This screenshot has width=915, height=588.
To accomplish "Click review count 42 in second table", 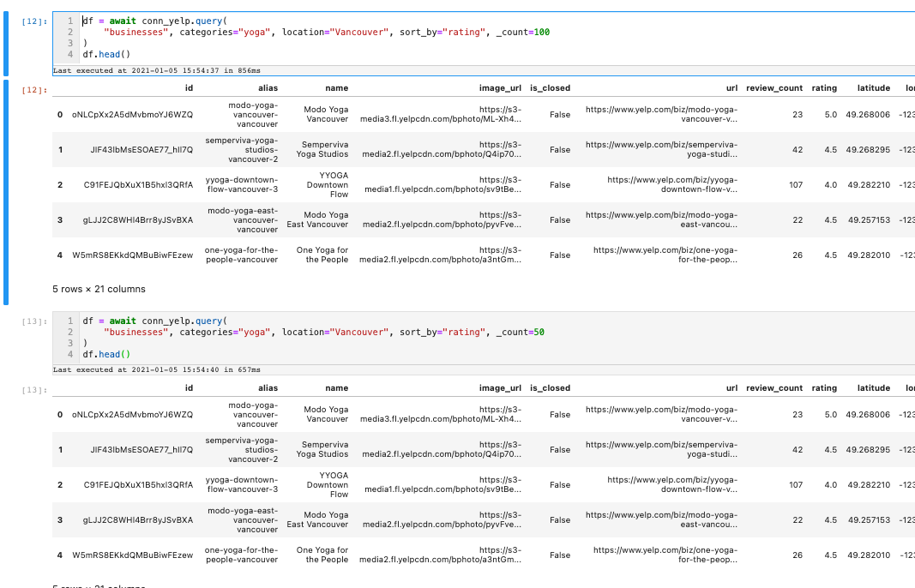I will pyautogui.click(x=798, y=450).
